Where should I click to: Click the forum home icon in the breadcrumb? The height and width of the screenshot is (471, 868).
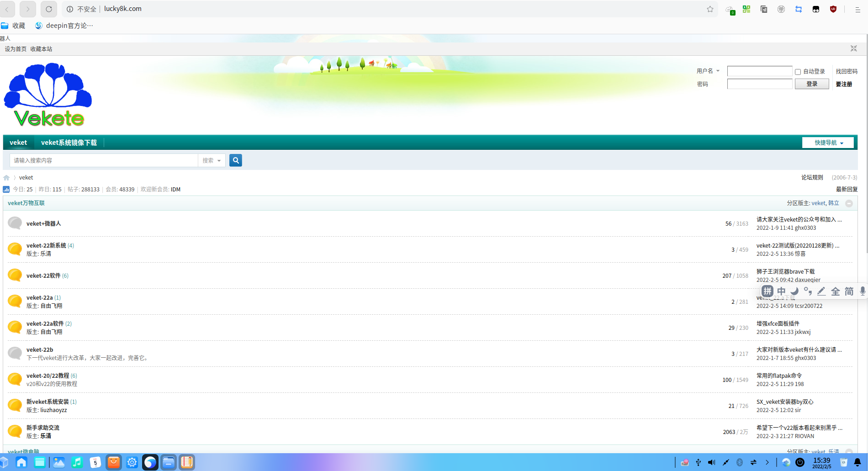pos(6,178)
